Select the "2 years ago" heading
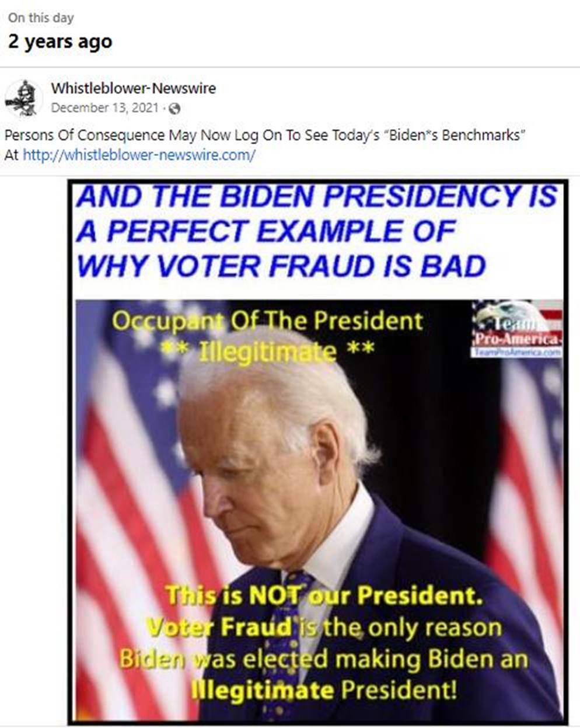The image size is (580, 728). 60,42
